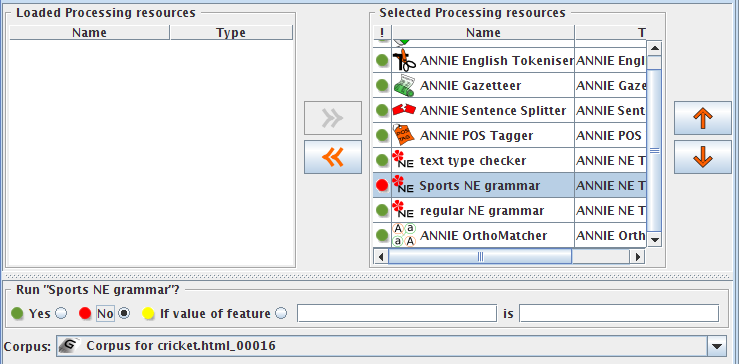Click green status dot of ANNIE Sentence Splitter

[382, 110]
